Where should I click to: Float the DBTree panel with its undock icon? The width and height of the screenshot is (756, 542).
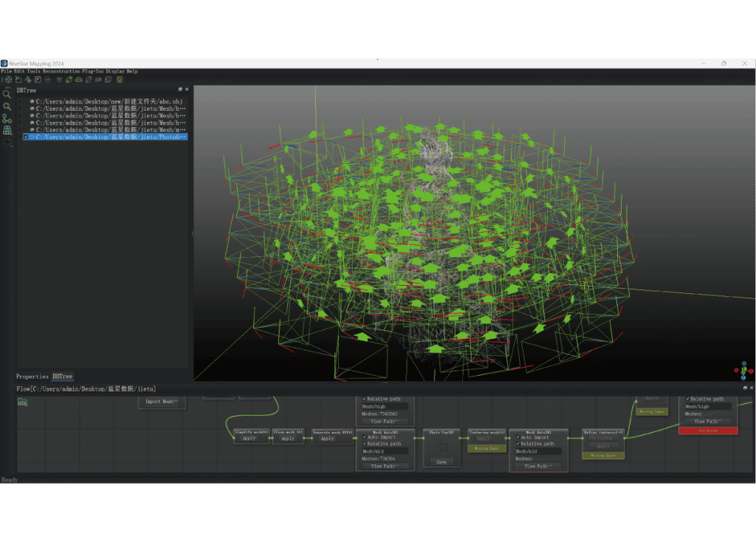point(180,89)
